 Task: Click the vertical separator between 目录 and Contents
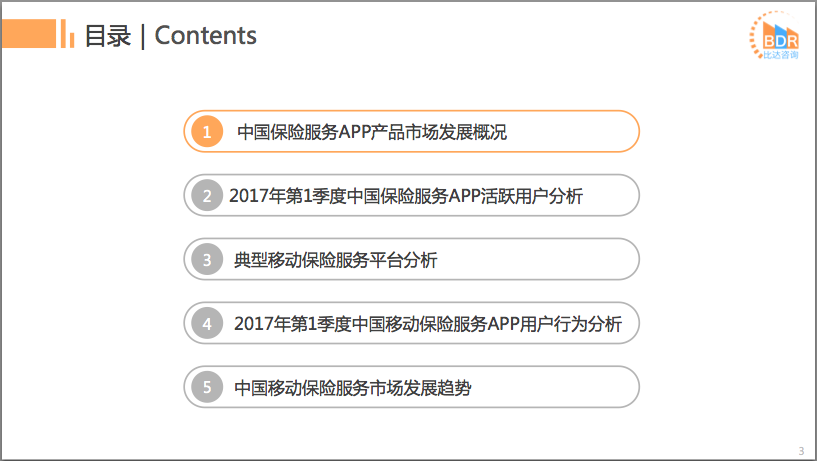(143, 36)
